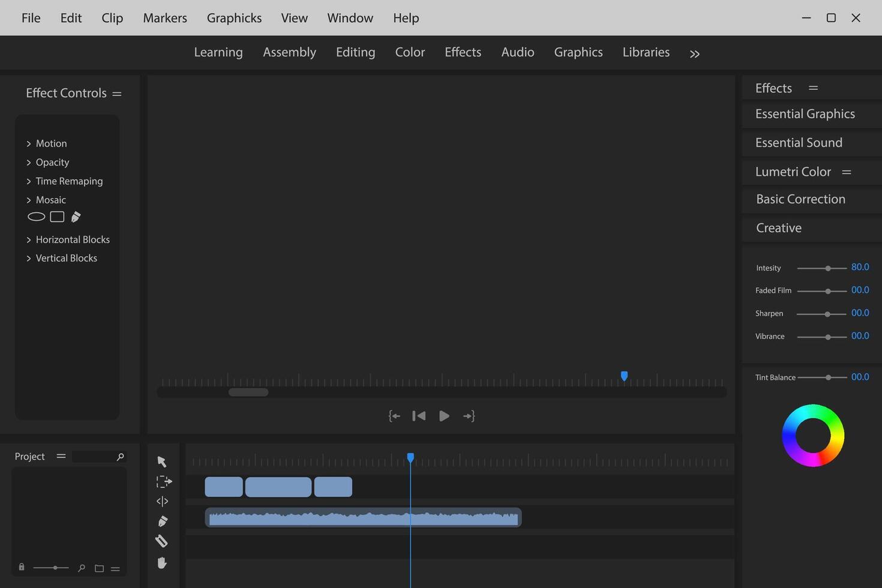Image resolution: width=882 pixels, height=588 pixels.
Task: Open the File menu
Action: click(x=31, y=18)
